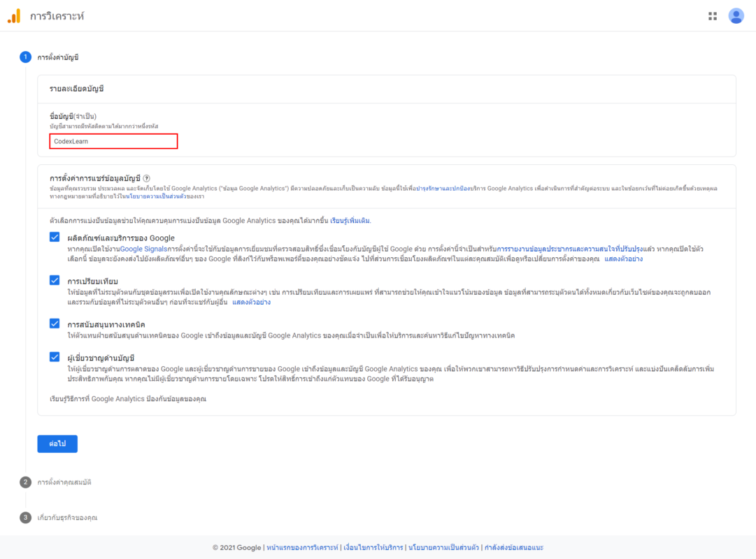756x559 pixels.
Task: Uncheck the ผู้เชี่ยวชาญด้านบัญชี checkbox
Action: coord(55,357)
